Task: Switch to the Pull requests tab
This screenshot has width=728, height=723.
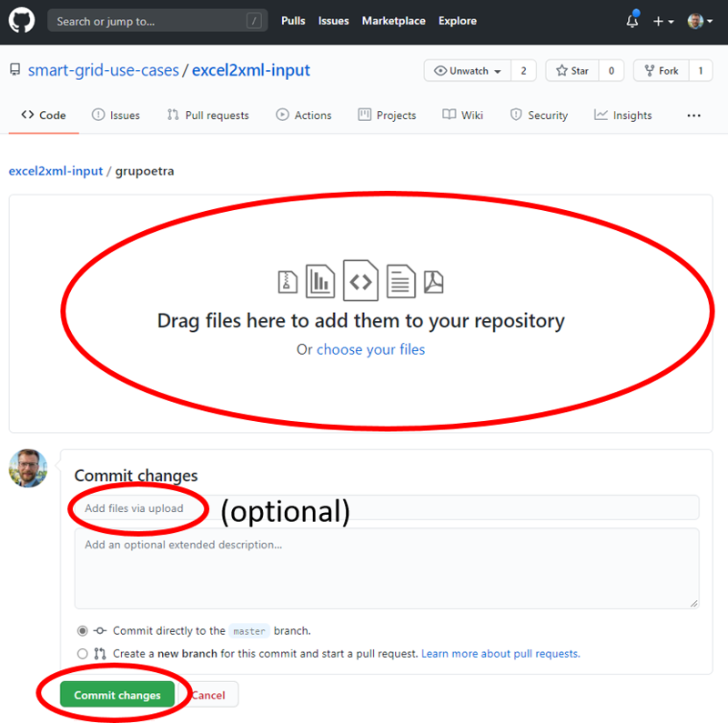Action: click(208, 115)
